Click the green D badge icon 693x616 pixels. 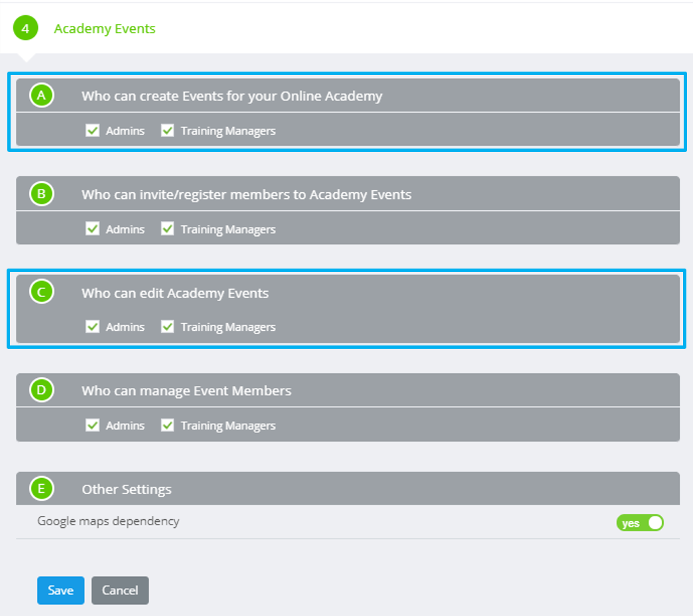[x=41, y=390]
